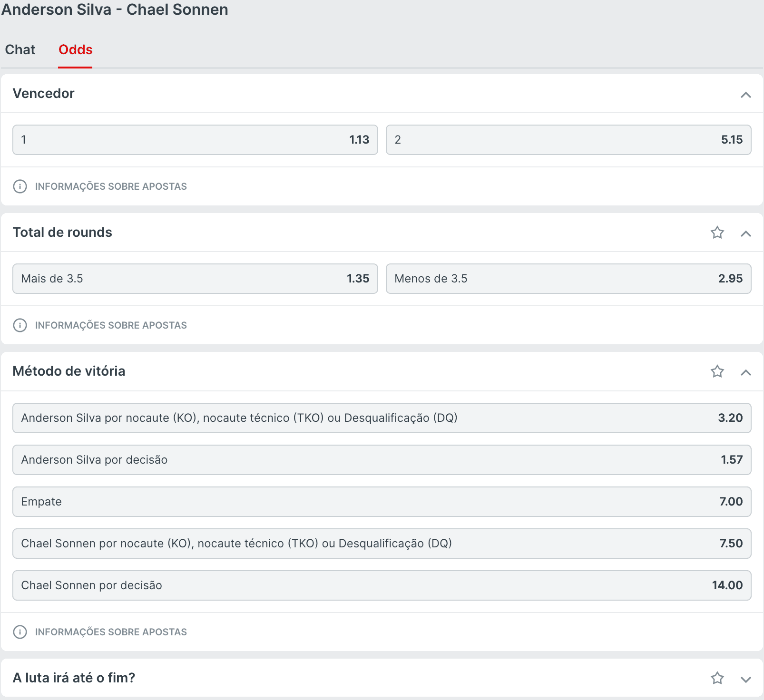764x700 pixels.
Task: Open info icon under Vencedor odds
Action: (x=20, y=186)
